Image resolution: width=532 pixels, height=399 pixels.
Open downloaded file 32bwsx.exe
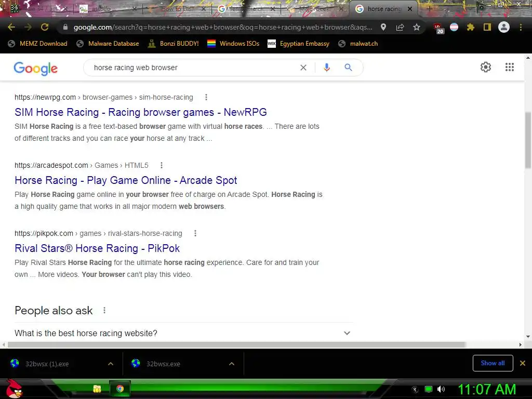tap(163, 364)
